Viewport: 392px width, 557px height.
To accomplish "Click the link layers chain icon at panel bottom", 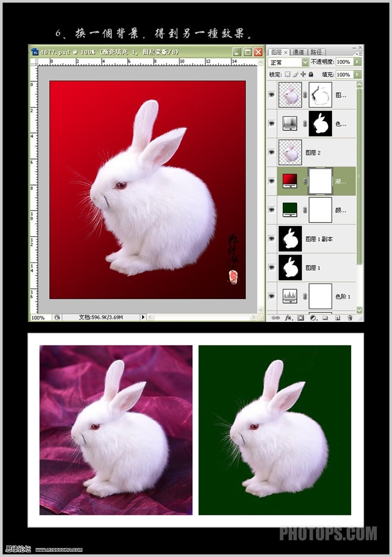I will [x=275, y=318].
